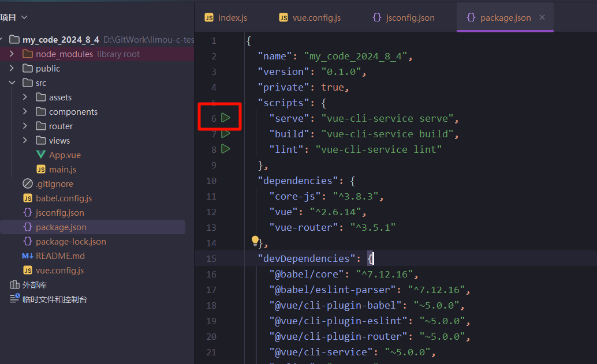Open README.md markdown file
Viewport: 597px width, 364px height.
[60, 256]
